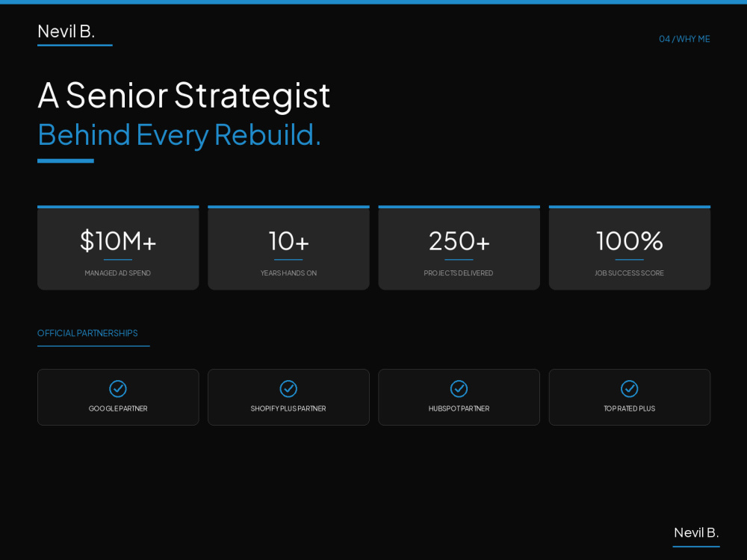Viewport: 747px width, 560px height.
Task: Click the MANAGED AD SPEND label
Action: pos(118,273)
